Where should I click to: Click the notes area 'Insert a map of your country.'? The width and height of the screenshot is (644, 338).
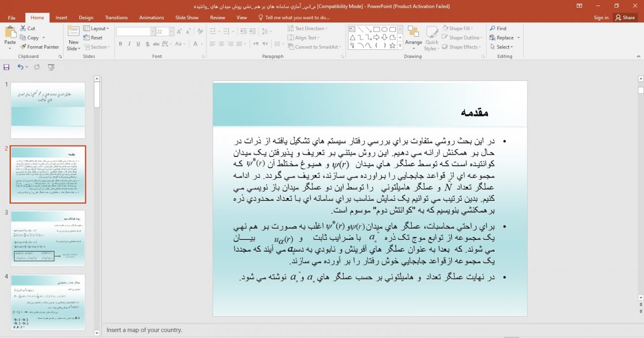click(x=144, y=330)
